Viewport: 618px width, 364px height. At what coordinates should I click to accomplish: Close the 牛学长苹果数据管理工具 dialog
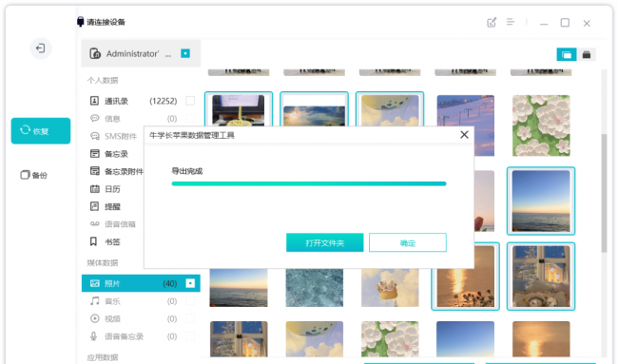(464, 135)
